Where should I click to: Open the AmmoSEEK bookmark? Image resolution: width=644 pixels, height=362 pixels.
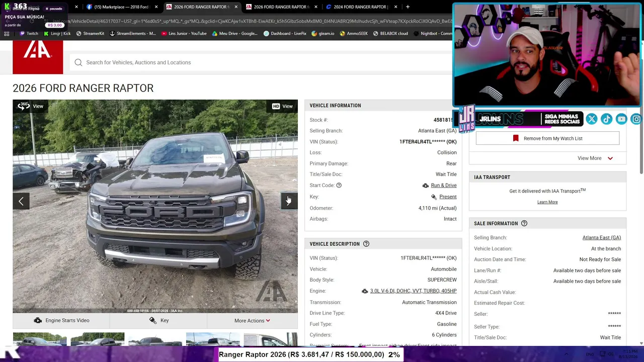point(354,34)
